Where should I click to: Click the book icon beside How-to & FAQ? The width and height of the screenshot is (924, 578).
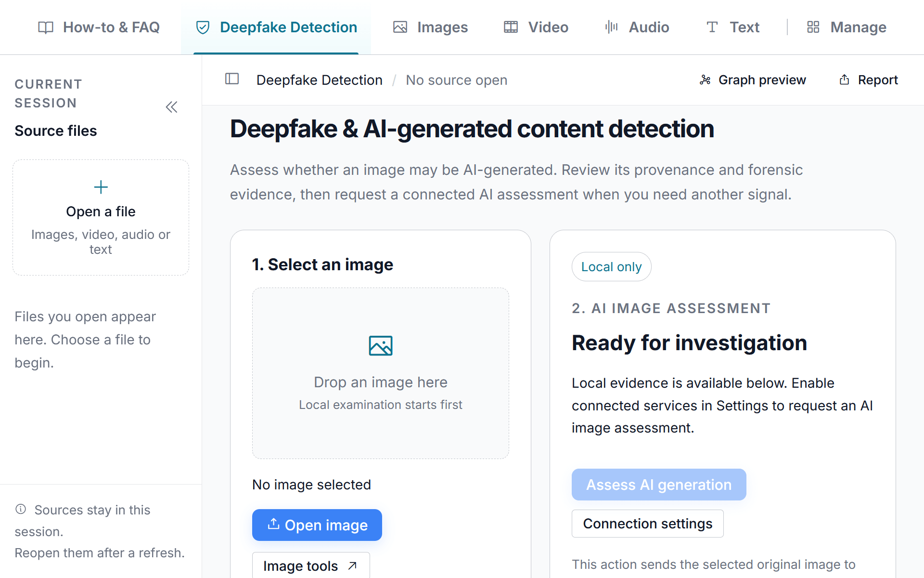coord(46,27)
